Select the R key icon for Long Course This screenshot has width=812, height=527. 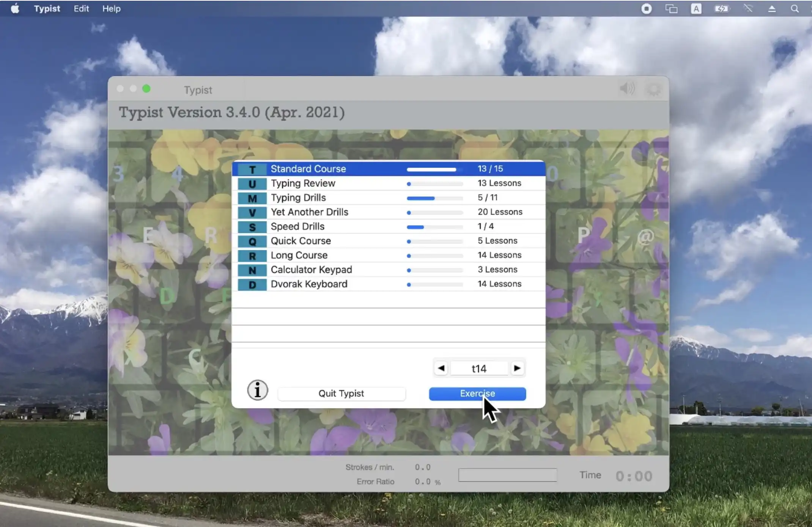click(x=252, y=256)
